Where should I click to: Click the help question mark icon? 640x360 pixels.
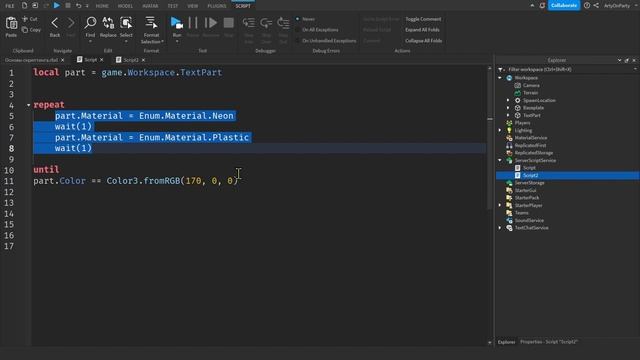(x=587, y=6)
